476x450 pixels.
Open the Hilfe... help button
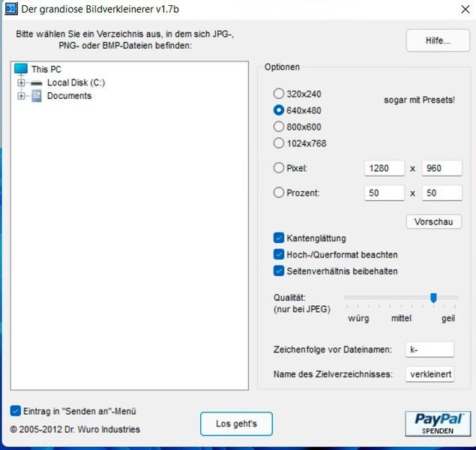click(438, 40)
